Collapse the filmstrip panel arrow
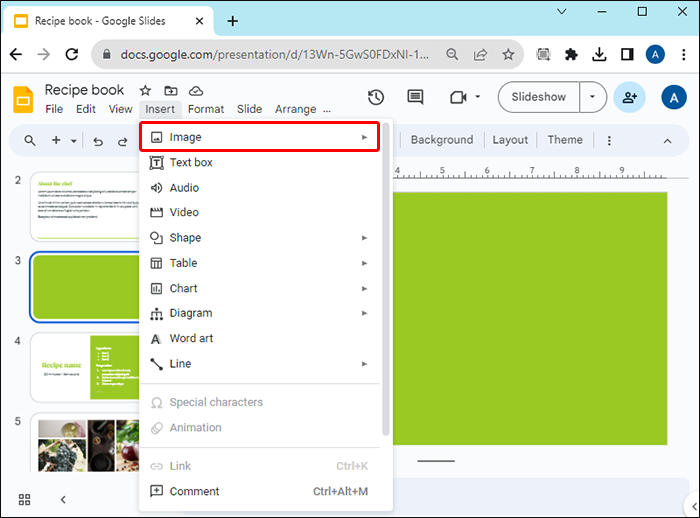 click(x=63, y=499)
